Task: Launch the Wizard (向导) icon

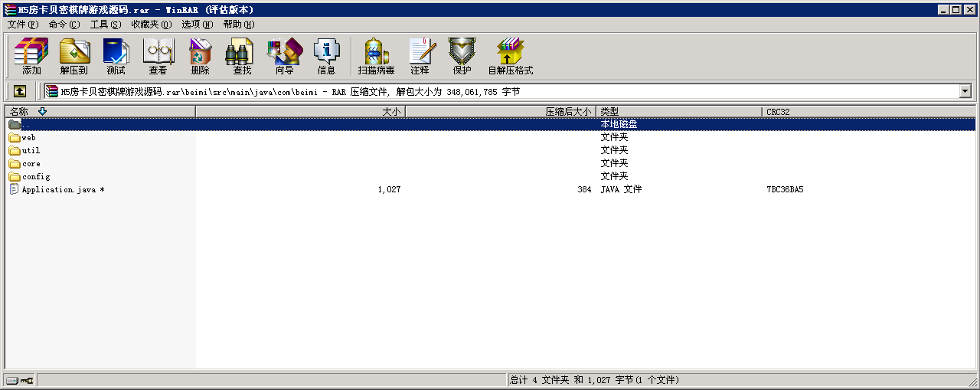Action: (x=284, y=56)
